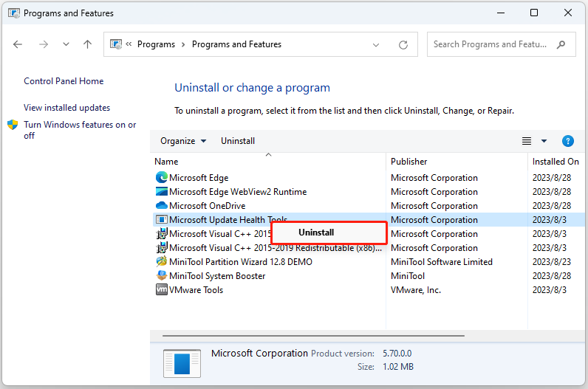This screenshot has height=389, width=588.
Task: Open help with the blue question icon
Action: 568,141
